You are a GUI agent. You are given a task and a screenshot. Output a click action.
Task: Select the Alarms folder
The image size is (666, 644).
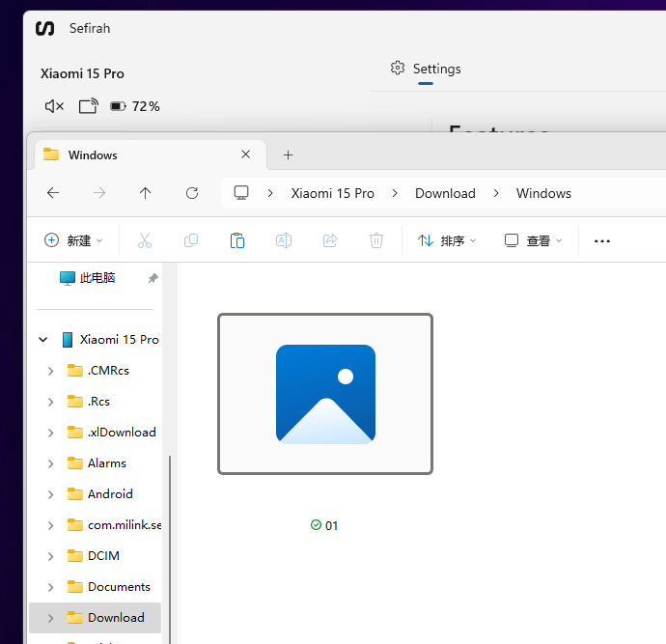point(97,463)
